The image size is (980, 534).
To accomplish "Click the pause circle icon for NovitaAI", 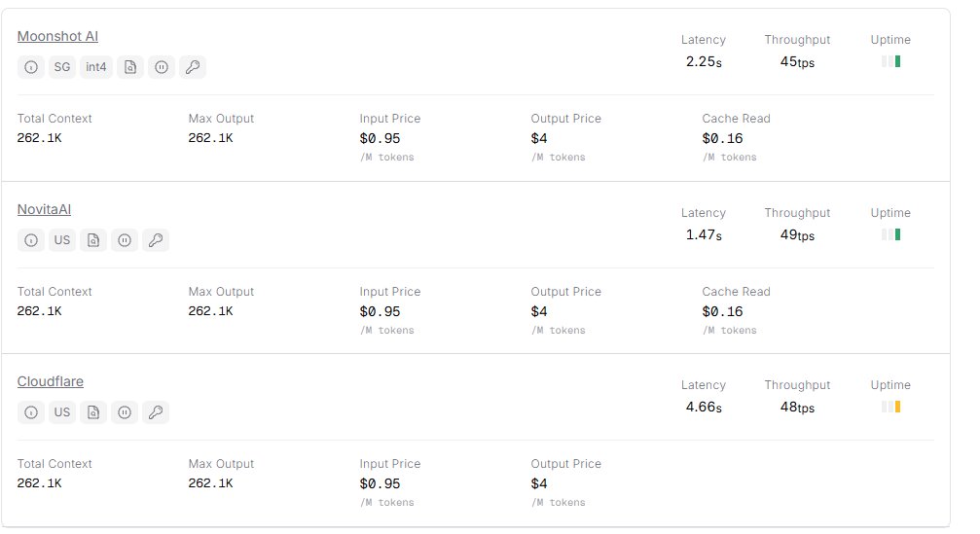I will click(x=125, y=240).
